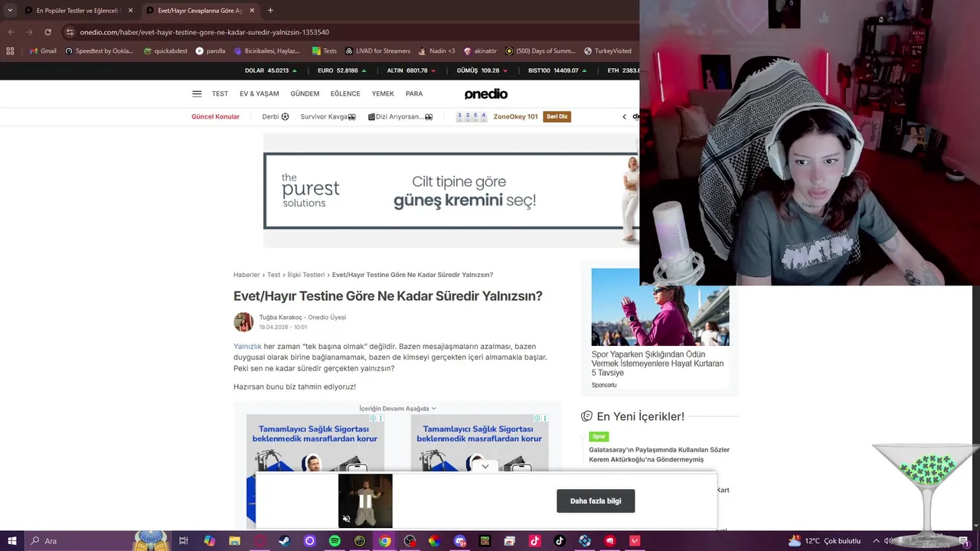Open the Derbi trending topic

tap(276, 117)
